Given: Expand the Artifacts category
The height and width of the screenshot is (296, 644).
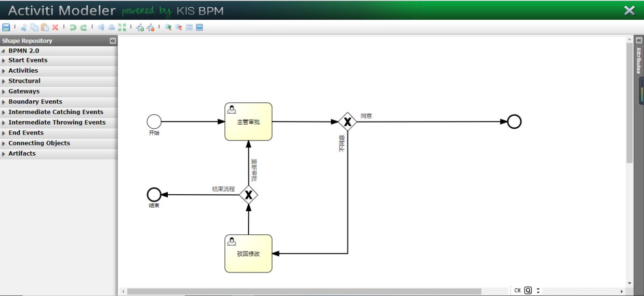Looking at the screenshot, I should pos(59,154).
